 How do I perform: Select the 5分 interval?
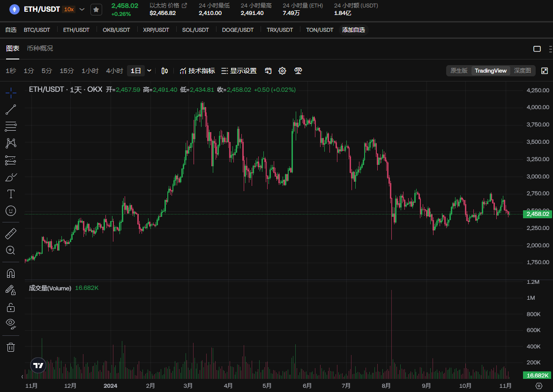46,71
